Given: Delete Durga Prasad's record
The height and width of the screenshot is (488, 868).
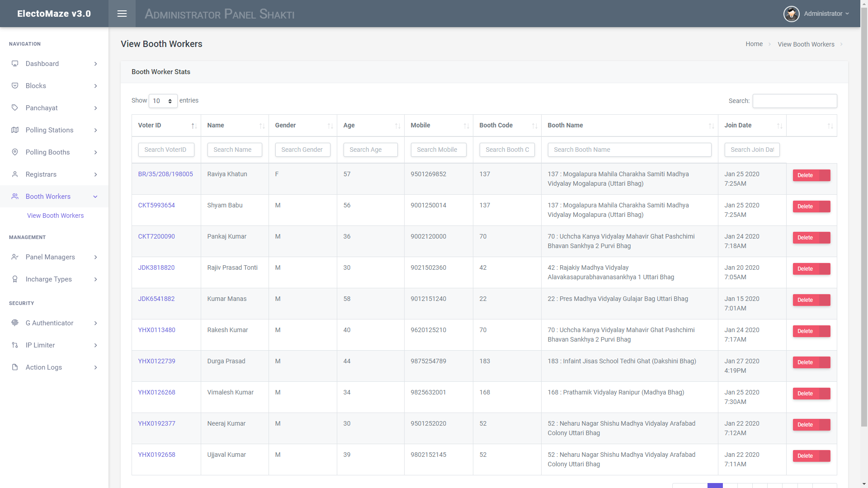Looking at the screenshot, I should coord(811,362).
